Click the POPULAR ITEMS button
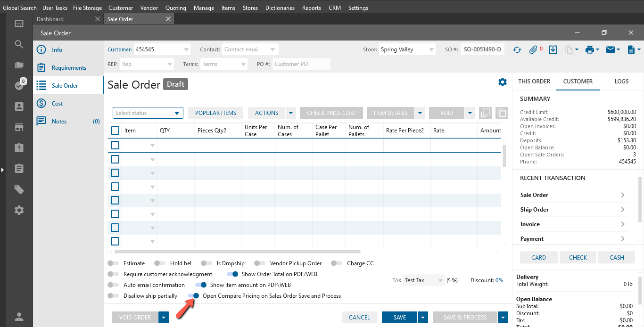Viewport: 644px width, 327px height. tap(215, 113)
